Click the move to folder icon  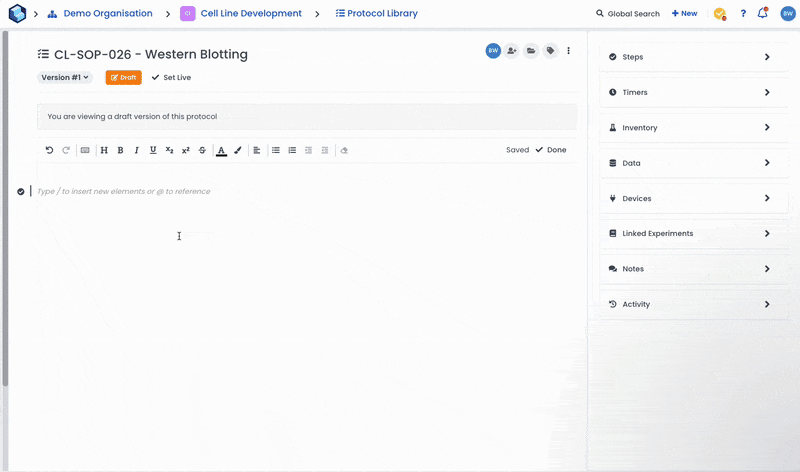point(531,51)
